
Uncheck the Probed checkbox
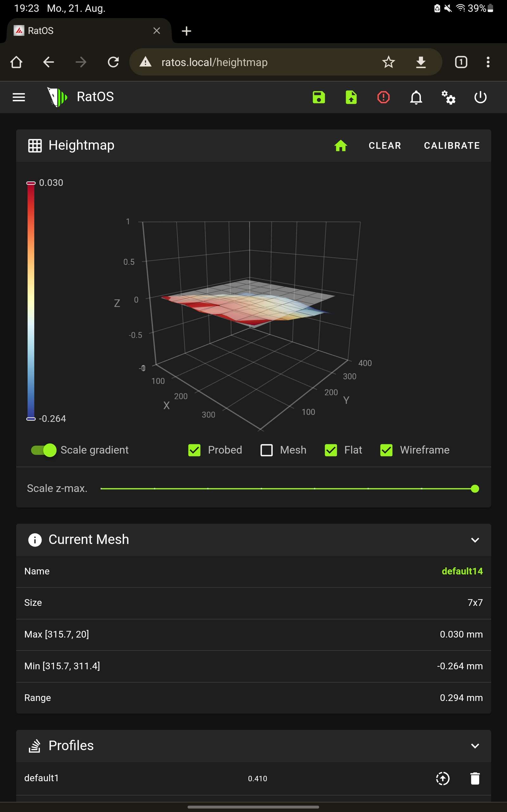tap(195, 450)
